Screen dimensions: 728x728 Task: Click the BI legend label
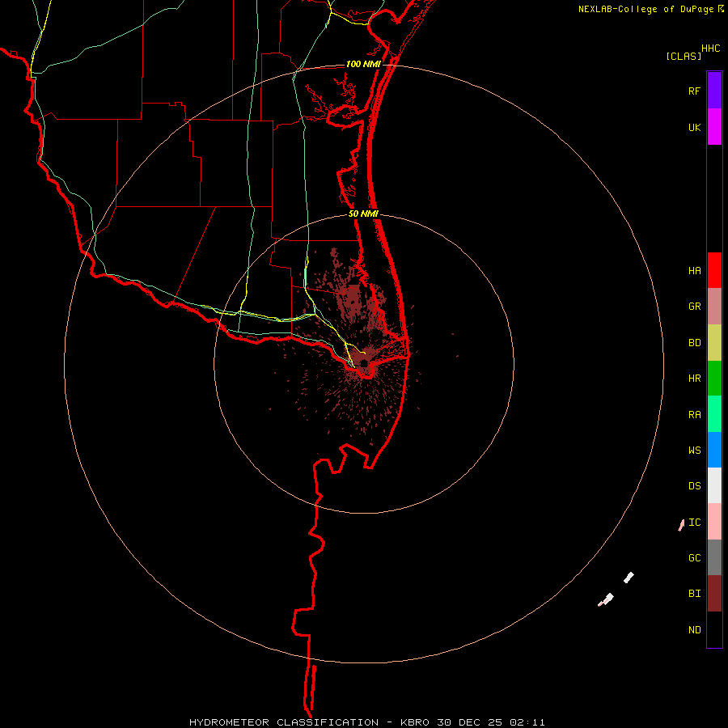(x=694, y=594)
